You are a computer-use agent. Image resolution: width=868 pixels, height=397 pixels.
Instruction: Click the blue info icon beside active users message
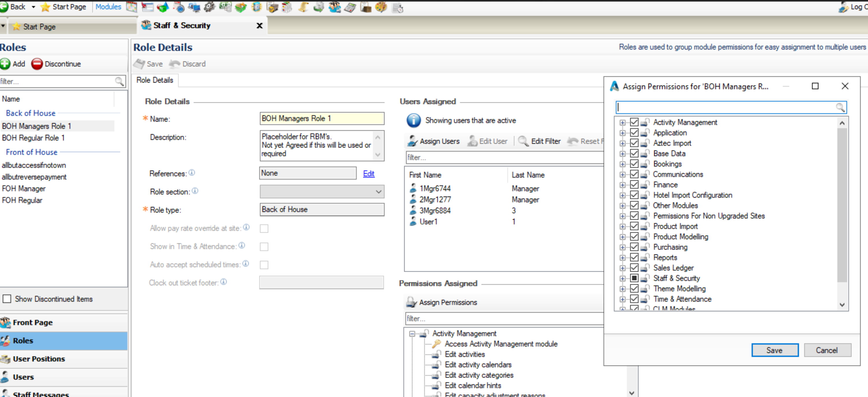413,120
